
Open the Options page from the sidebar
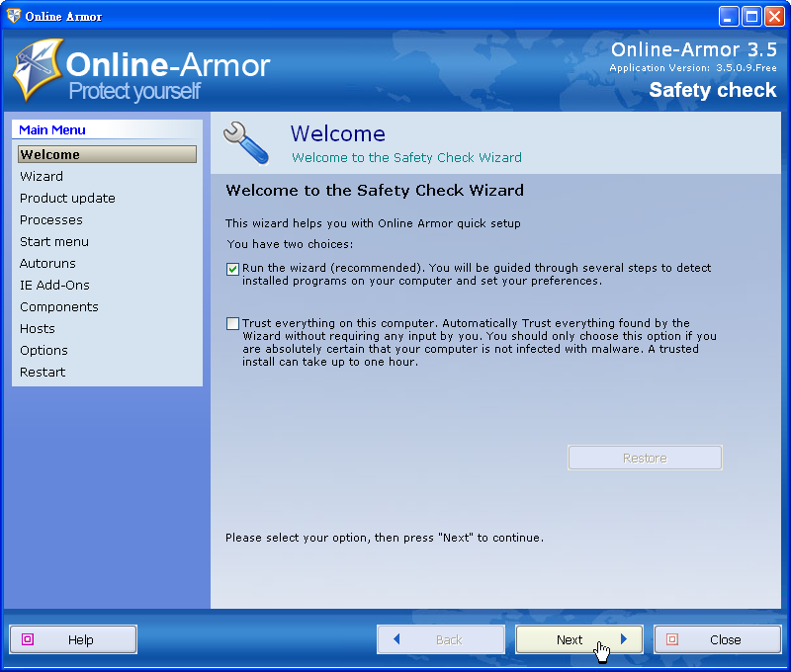click(x=44, y=350)
